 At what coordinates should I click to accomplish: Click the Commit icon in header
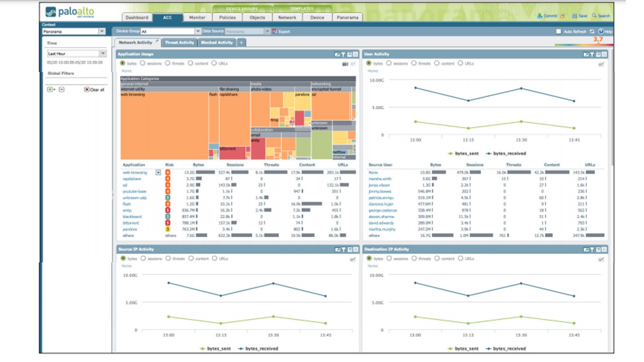[x=540, y=16]
